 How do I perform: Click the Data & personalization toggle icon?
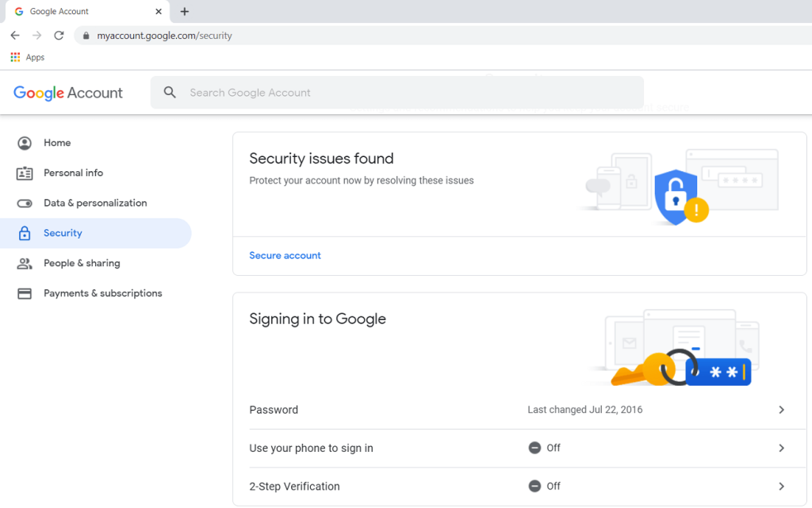pos(25,204)
